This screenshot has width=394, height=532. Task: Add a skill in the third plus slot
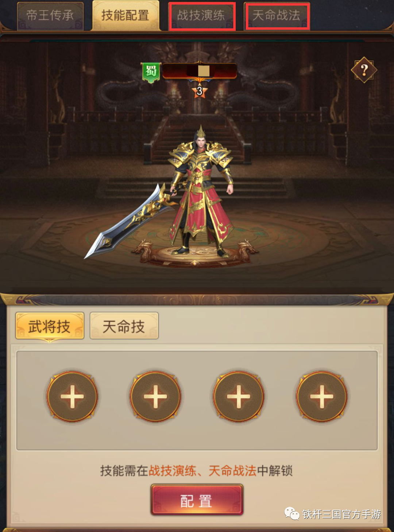tap(239, 396)
